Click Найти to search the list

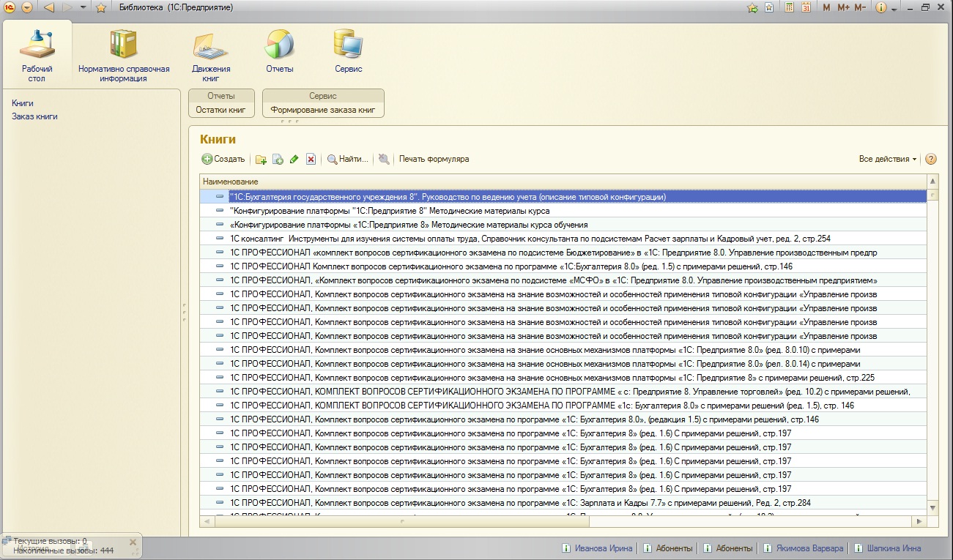(x=347, y=159)
